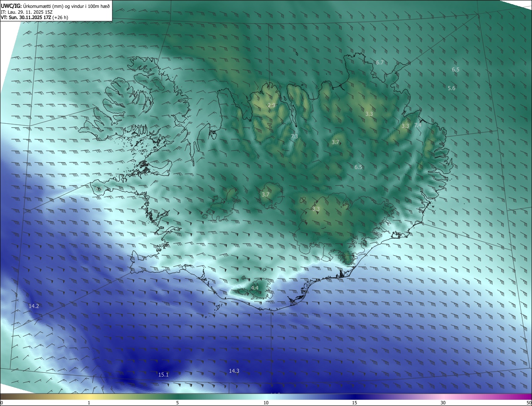The image size is (532, 406).
Task: Click the 15.1 value on the map
Action: [163, 374]
